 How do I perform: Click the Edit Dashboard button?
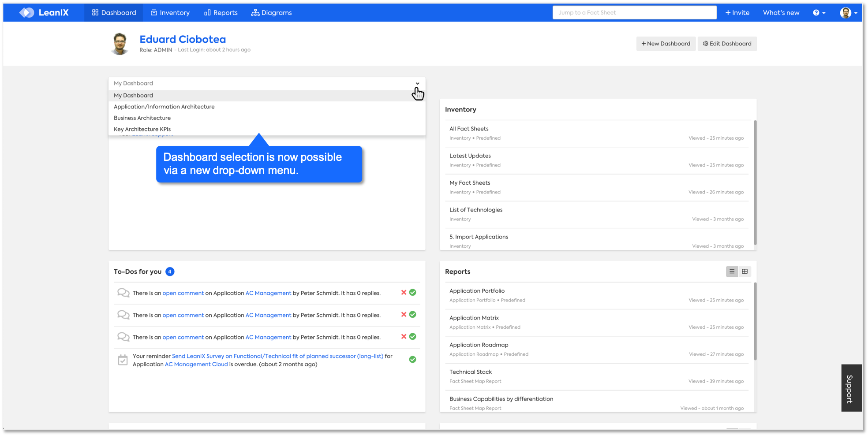[727, 44]
